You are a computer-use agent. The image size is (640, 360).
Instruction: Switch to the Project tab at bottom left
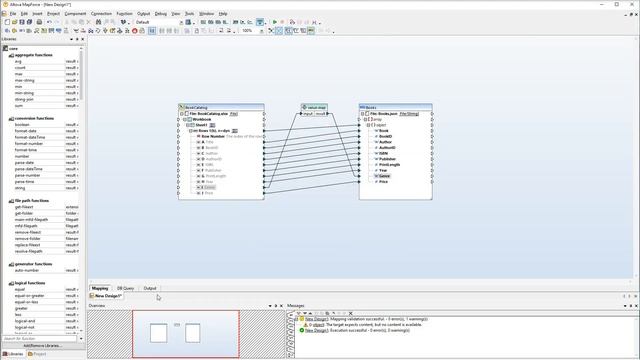pos(37,354)
